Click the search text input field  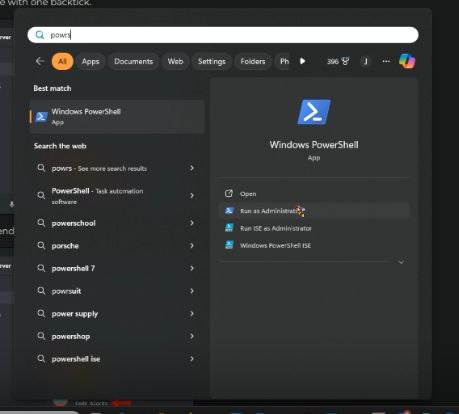(x=223, y=35)
